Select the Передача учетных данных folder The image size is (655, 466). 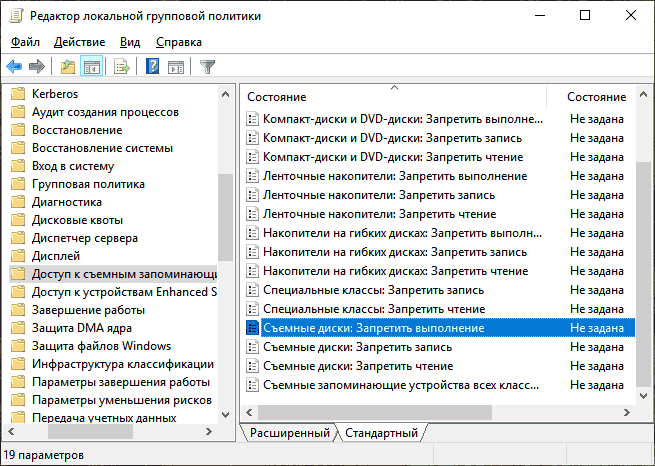(104, 417)
